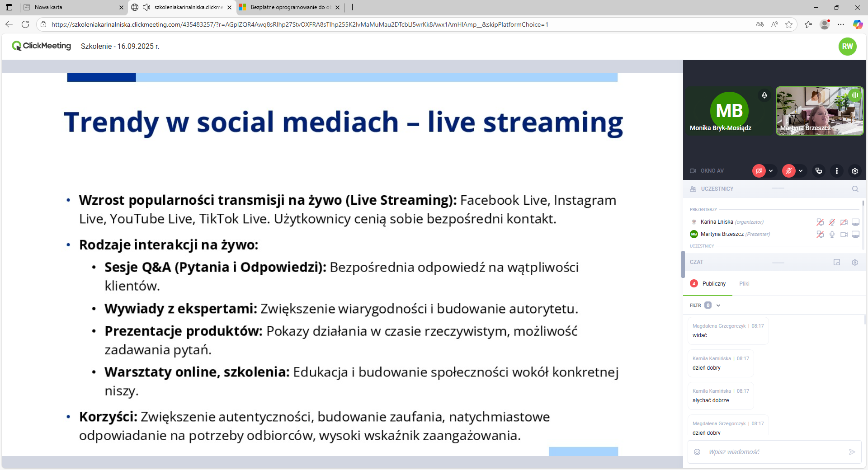Click the translate page icon in address bar

pyautogui.click(x=760, y=24)
